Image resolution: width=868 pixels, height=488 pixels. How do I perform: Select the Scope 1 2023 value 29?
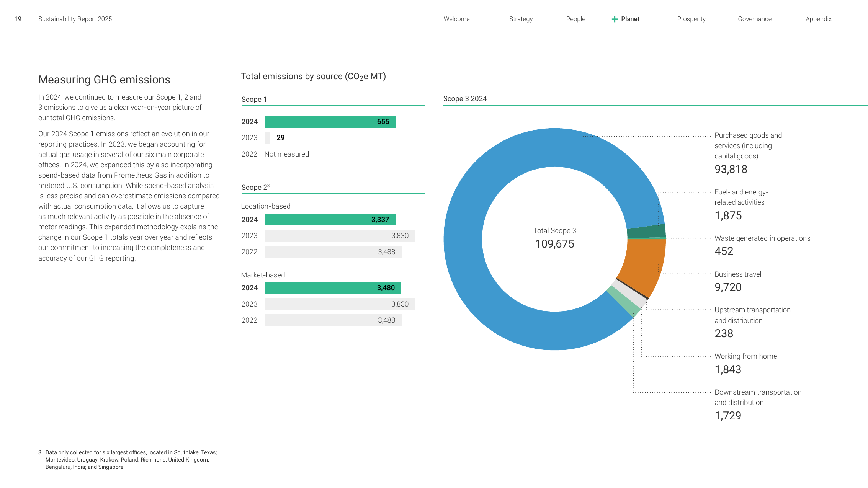coord(280,138)
